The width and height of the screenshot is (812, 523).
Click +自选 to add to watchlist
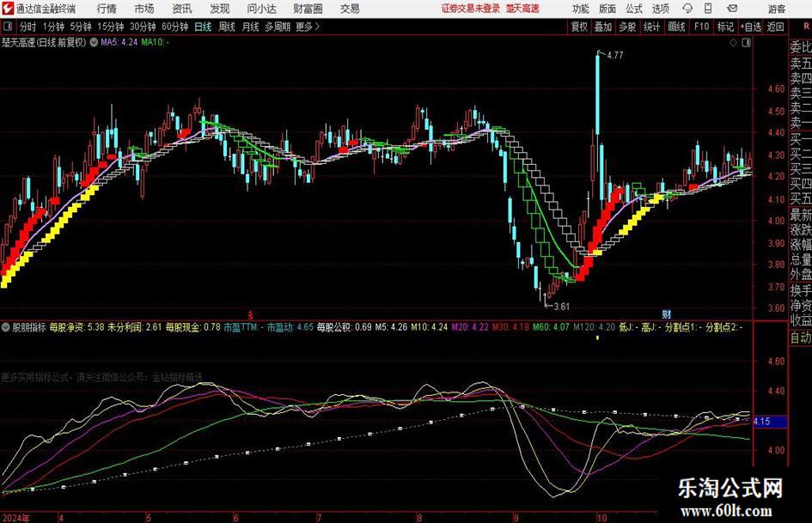750,27
